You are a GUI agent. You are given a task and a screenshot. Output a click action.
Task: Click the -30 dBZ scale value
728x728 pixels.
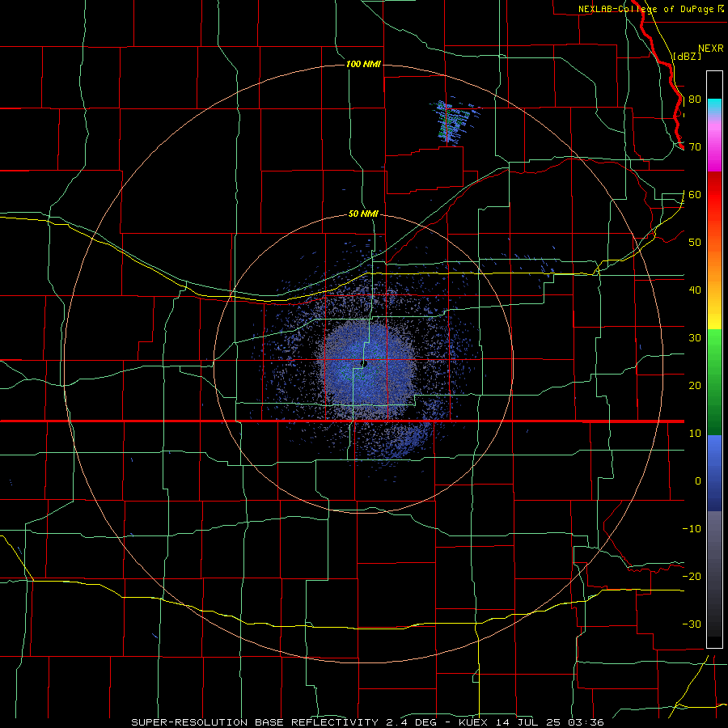[x=692, y=624]
